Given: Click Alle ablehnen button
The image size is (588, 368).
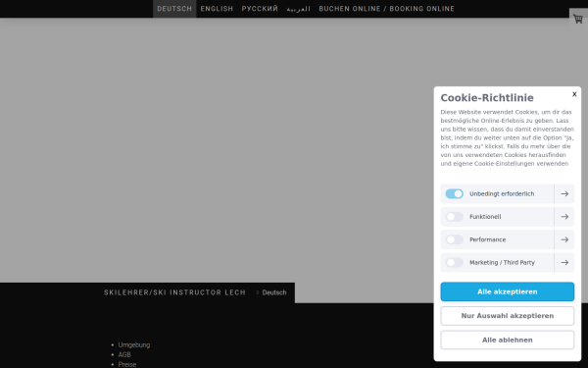Looking at the screenshot, I should coord(507,340).
